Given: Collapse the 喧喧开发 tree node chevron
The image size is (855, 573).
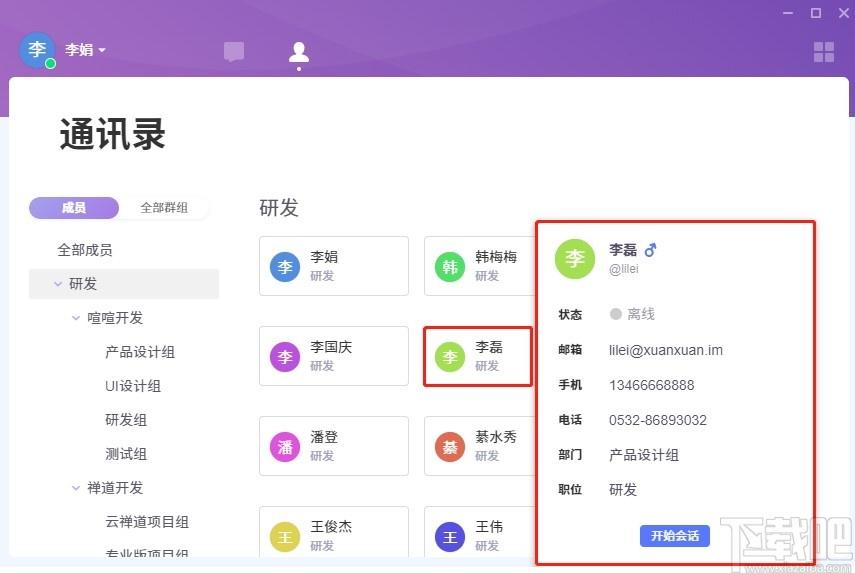Looking at the screenshot, I should coord(76,318).
